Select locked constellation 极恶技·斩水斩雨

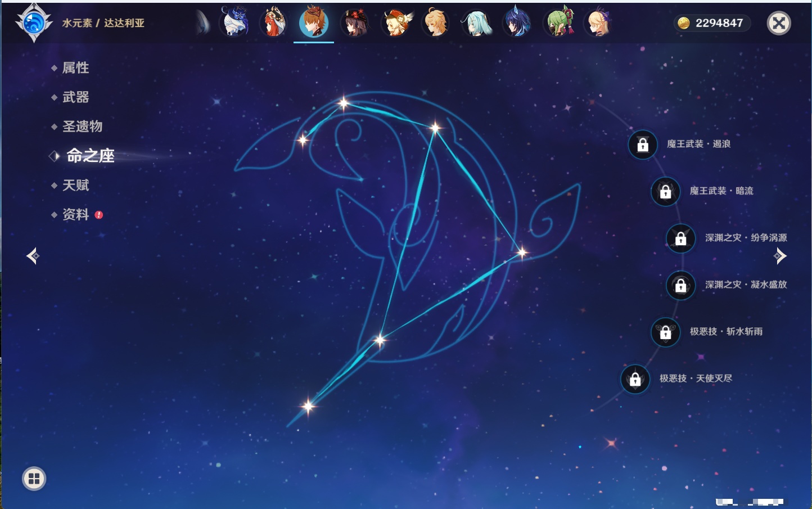(665, 332)
